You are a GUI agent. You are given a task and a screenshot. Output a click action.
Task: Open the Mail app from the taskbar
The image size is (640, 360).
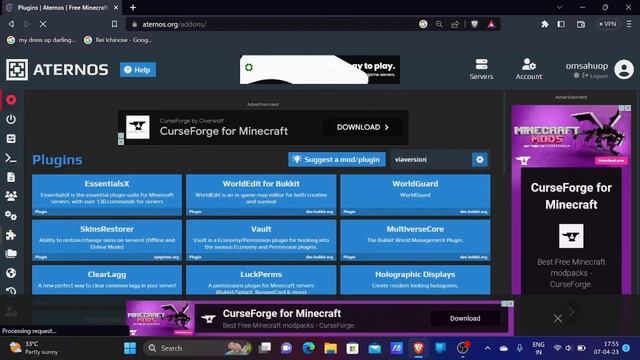pos(374,348)
